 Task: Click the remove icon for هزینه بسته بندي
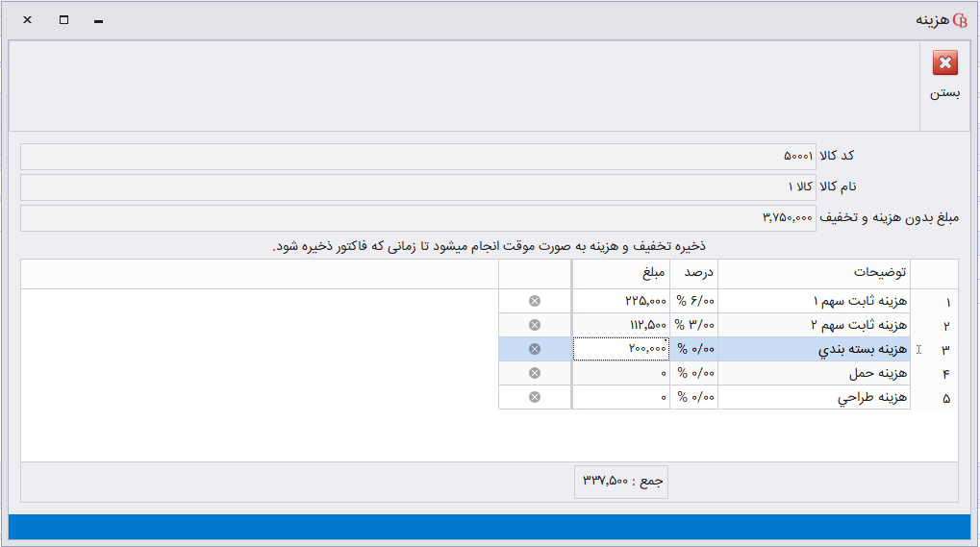pos(535,349)
